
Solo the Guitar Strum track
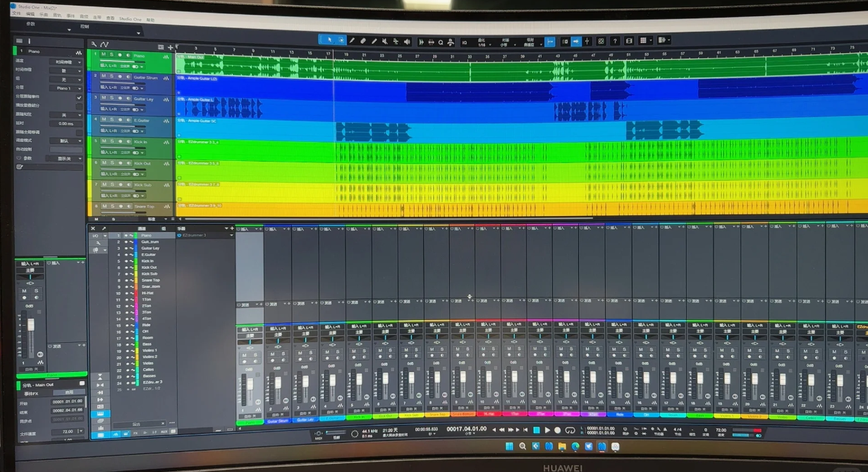pyautogui.click(x=112, y=76)
